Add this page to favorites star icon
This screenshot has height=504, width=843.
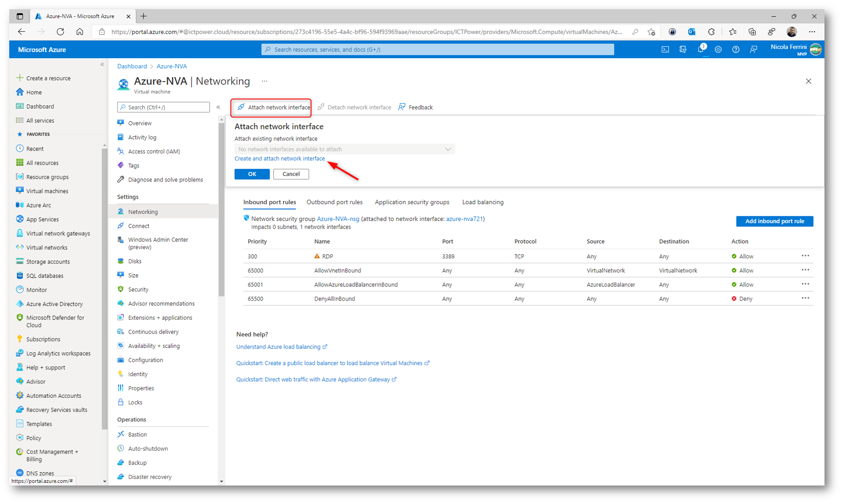click(651, 32)
